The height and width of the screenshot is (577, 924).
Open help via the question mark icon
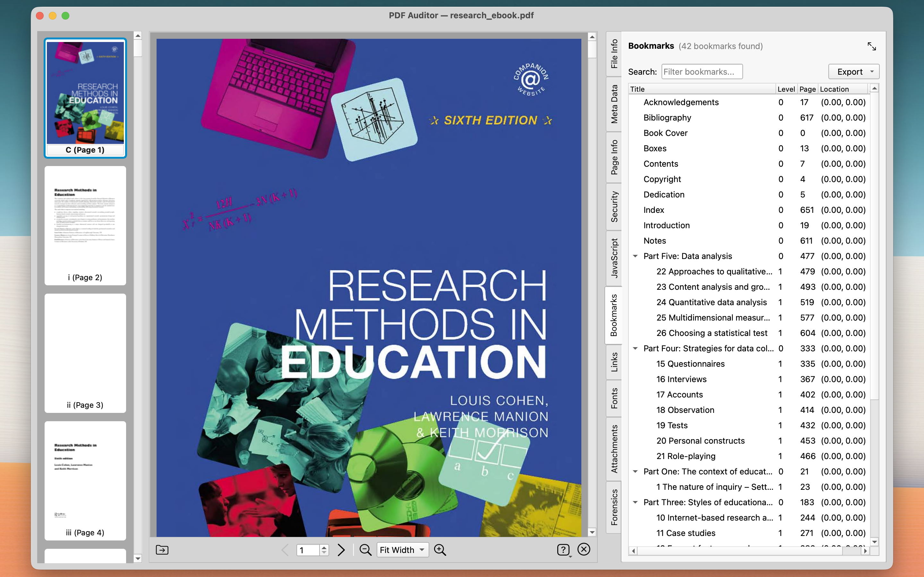pos(564,549)
